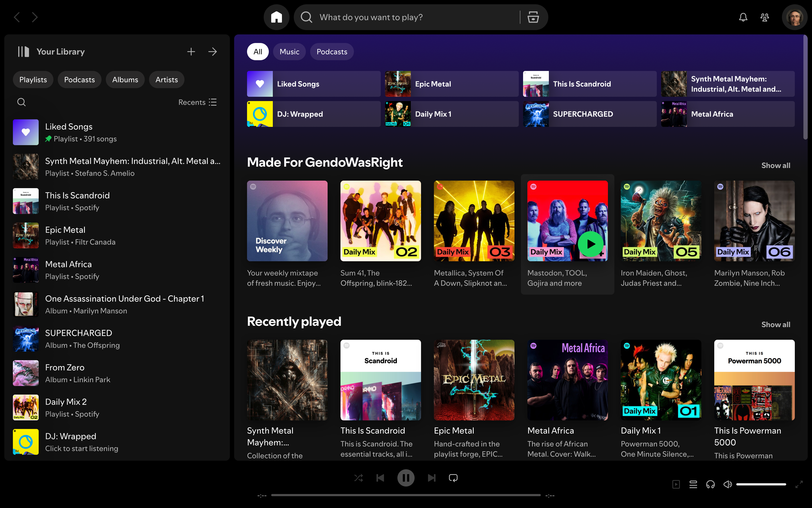Viewport: 812px width, 508px height.
Task: Toggle the Now Playing view
Action: (676, 484)
